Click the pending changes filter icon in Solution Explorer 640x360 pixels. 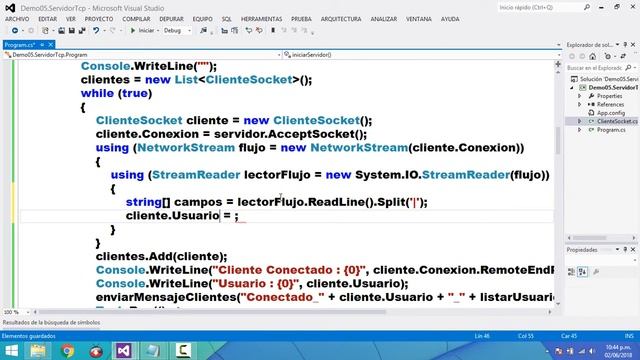[x=608, y=56]
